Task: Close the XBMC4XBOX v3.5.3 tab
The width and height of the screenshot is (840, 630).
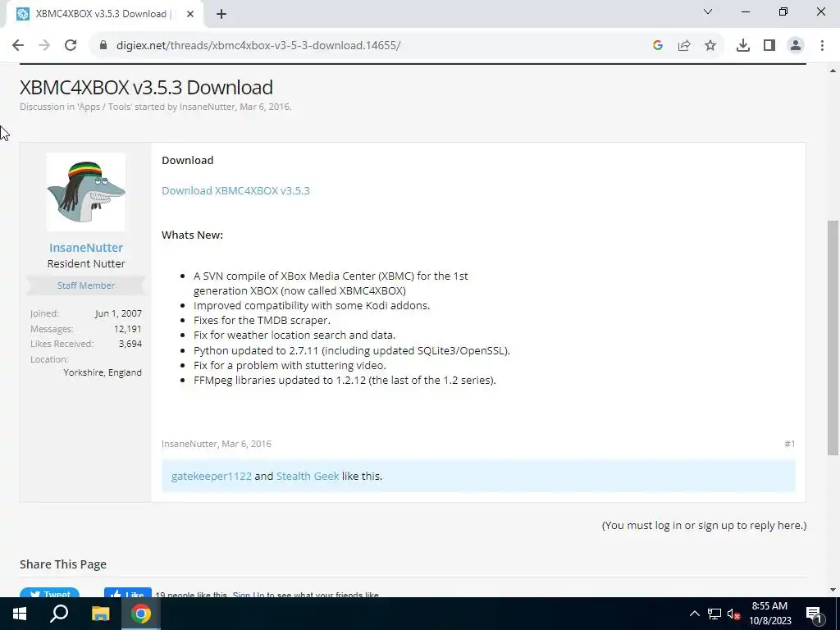Action: 190,15
